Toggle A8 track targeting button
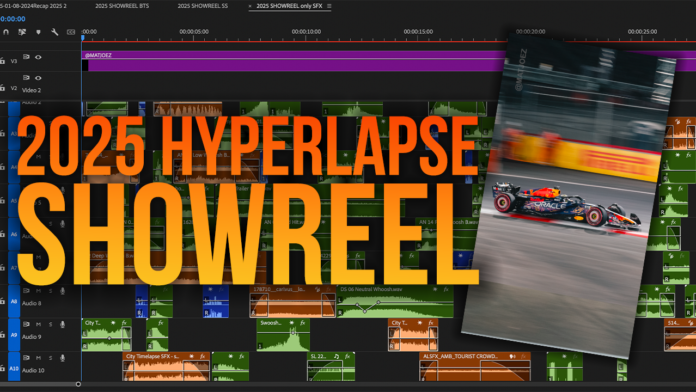Image resolution: width=696 pixels, height=392 pixels. 14,301
